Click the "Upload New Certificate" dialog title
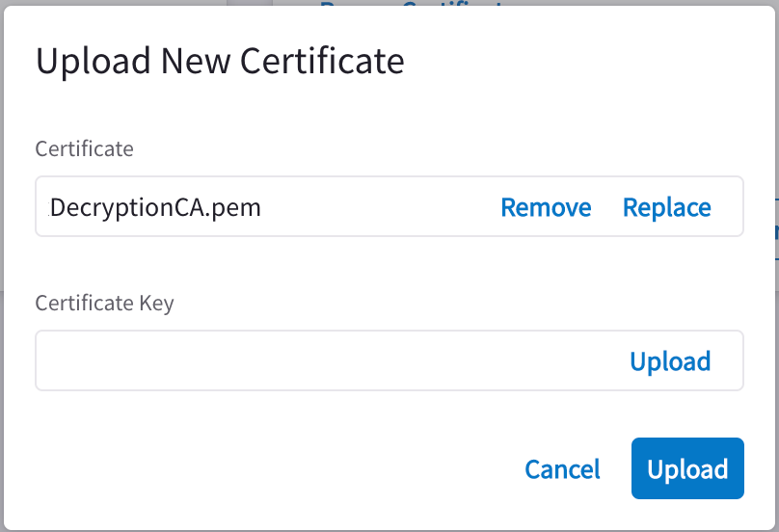 click(x=220, y=62)
